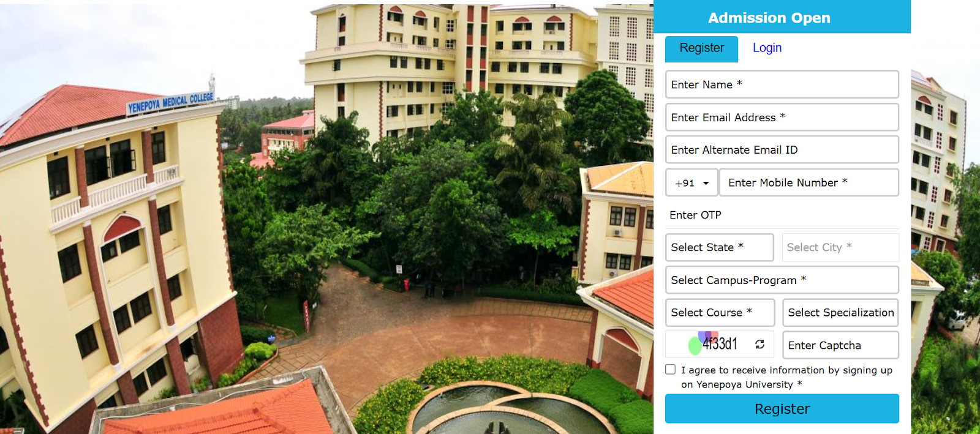This screenshot has width=980, height=434.
Task: Focus the Enter Email Address field
Action: 782,117
